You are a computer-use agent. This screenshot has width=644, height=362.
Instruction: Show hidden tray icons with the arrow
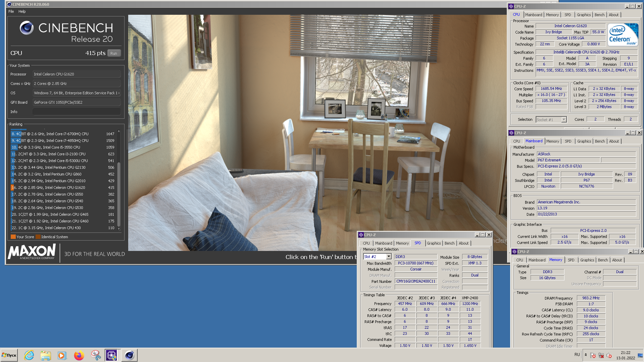click(x=586, y=355)
